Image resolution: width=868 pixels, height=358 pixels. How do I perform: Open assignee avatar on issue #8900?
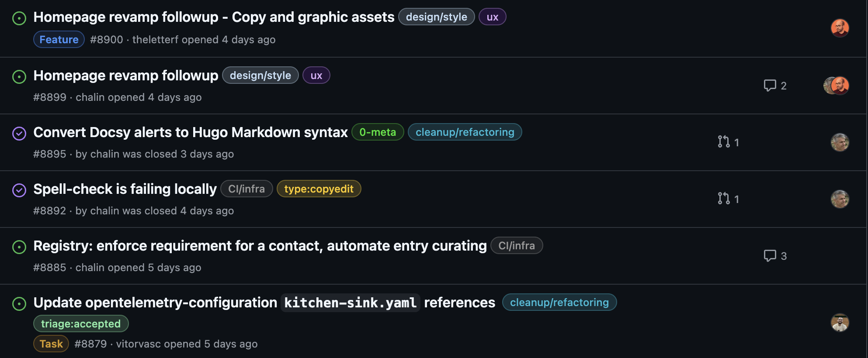(840, 28)
